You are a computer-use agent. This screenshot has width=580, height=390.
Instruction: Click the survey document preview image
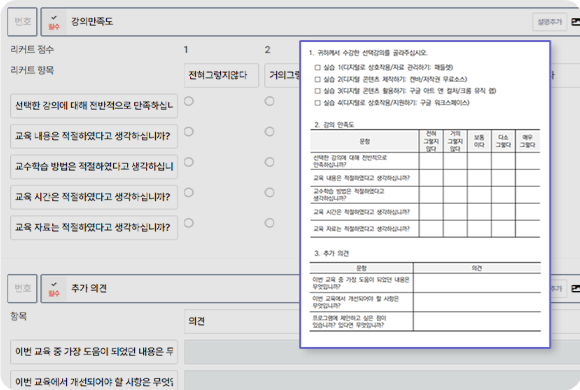click(x=425, y=195)
